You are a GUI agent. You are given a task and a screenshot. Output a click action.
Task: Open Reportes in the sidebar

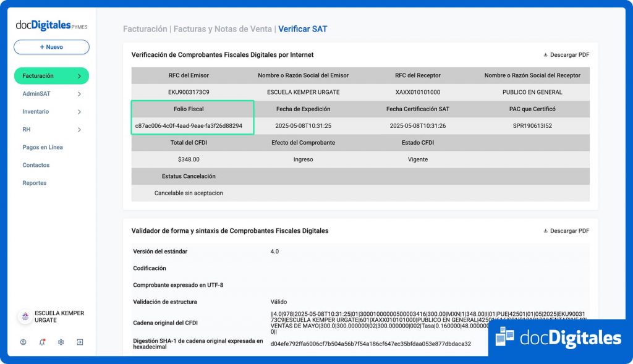(35, 183)
